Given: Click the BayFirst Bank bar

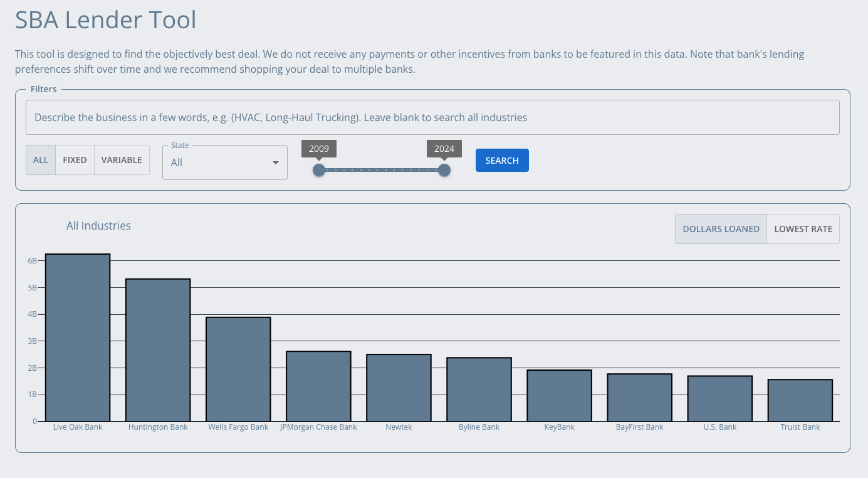Looking at the screenshot, I should [639, 397].
